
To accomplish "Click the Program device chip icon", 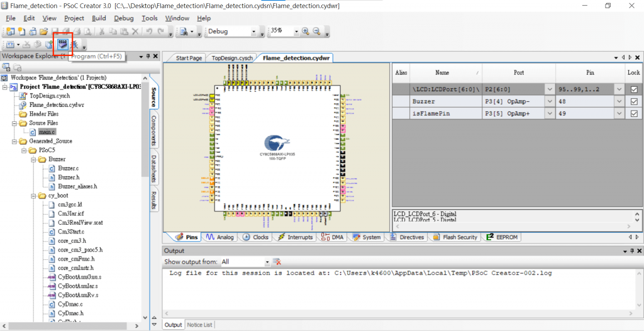I will pos(63,44).
